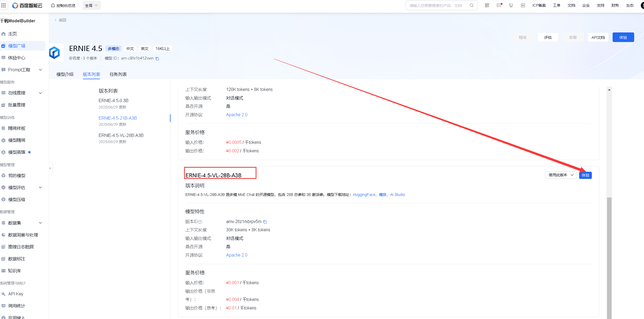The width and height of the screenshot is (644, 319).
Task: Open the AI Studio download link
Action: point(397,195)
